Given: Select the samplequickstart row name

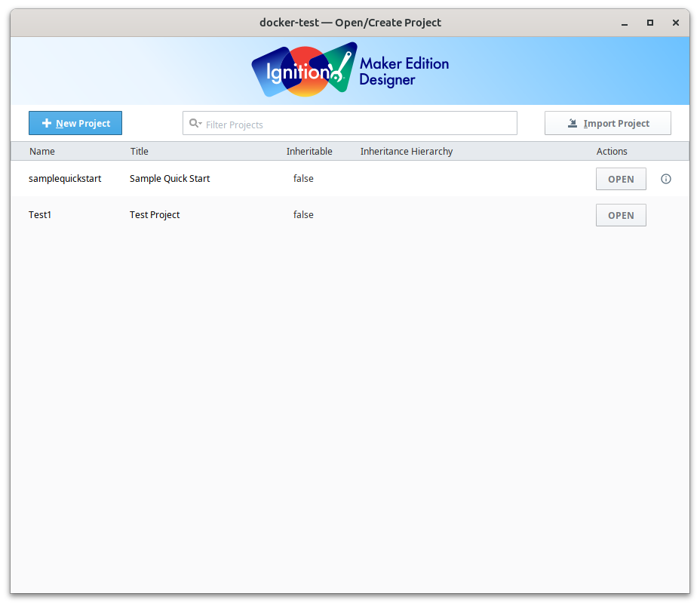Looking at the screenshot, I should [x=65, y=179].
